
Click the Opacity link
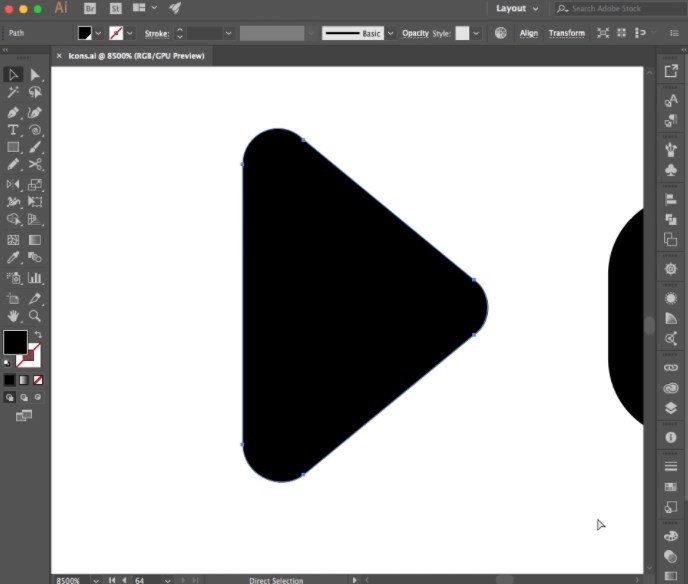click(x=415, y=33)
